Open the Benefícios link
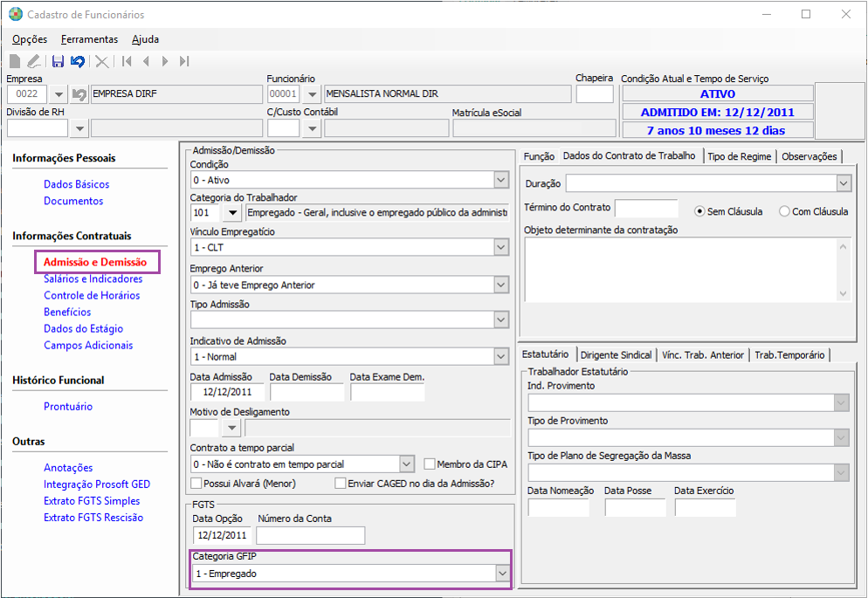Viewport: 868px width, 598px height. (x=67, y=312)
